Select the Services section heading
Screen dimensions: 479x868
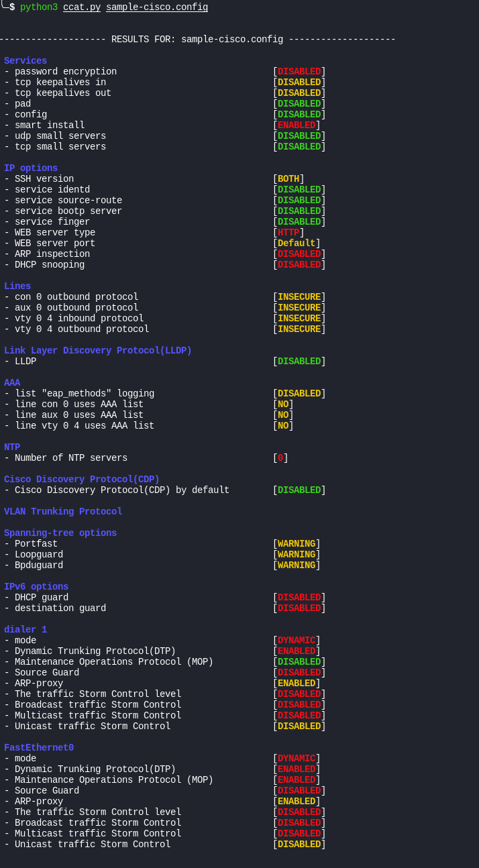click(x=25, y=61)
